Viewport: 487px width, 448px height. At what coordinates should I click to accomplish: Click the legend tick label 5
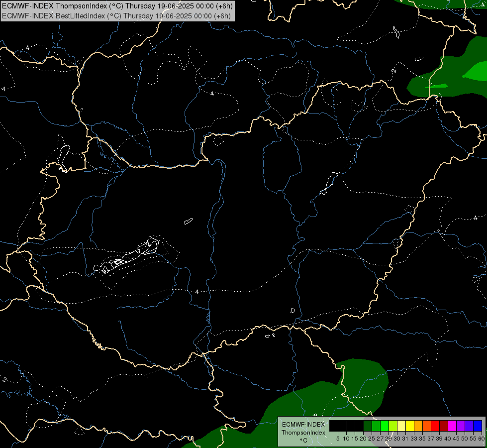(338, 439)
